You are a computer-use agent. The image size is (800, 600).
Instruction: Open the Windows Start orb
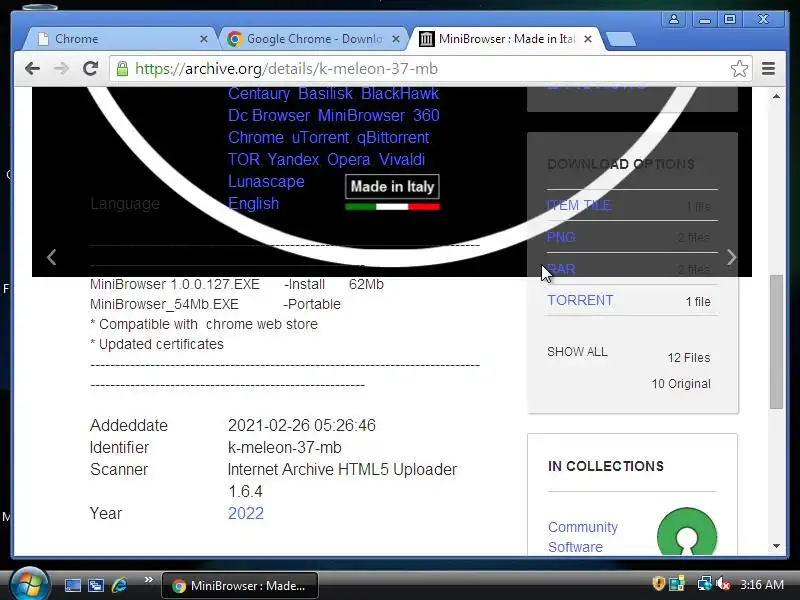[x=29, y=584]
